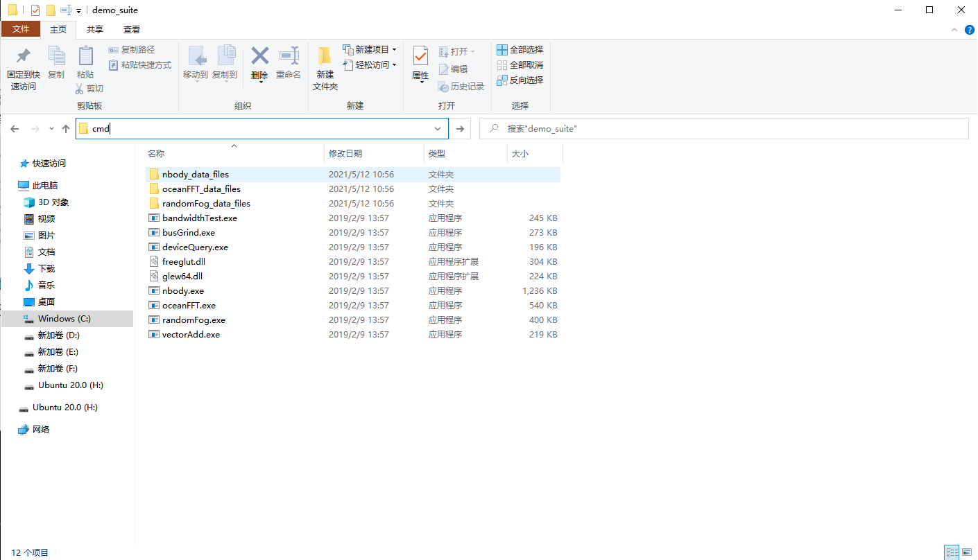Open Quick Access (快速访问) in sidebar
The height and width of the screenshot is (560, 978).
click(x=49, y=164)
